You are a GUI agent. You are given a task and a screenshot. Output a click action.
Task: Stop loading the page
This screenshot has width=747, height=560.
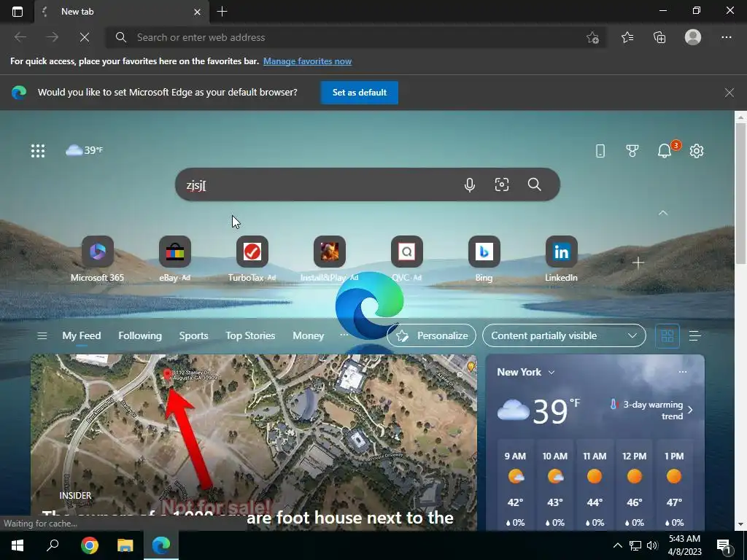(x=85, y=37)
